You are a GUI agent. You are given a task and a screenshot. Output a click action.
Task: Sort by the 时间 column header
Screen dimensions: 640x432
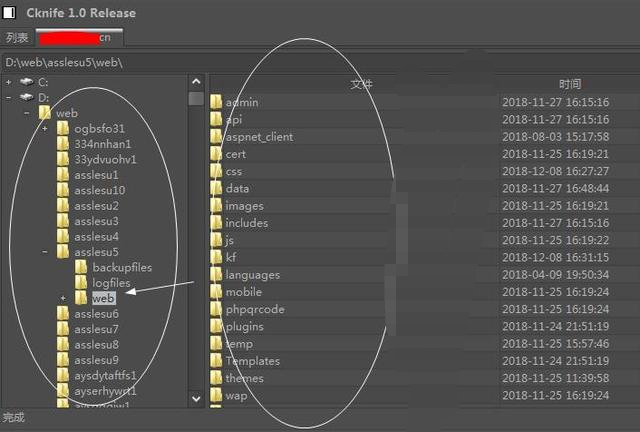point(569,84)
